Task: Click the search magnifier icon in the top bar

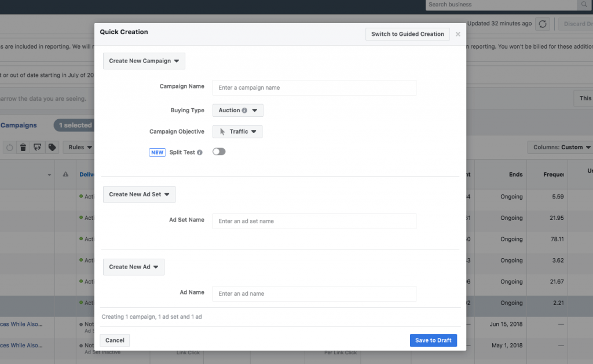Action: pos(584,5)
